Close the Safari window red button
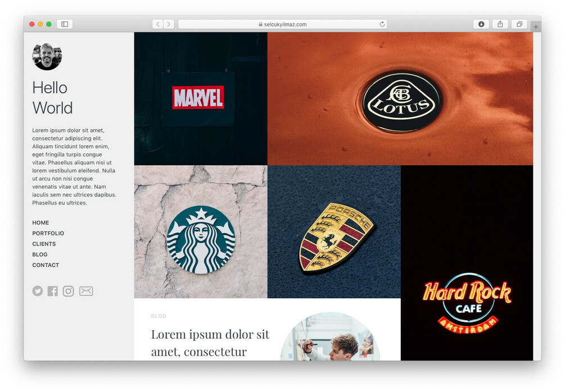Image resolution: width=565 pixels, height=392 pixels. point(31,24)
